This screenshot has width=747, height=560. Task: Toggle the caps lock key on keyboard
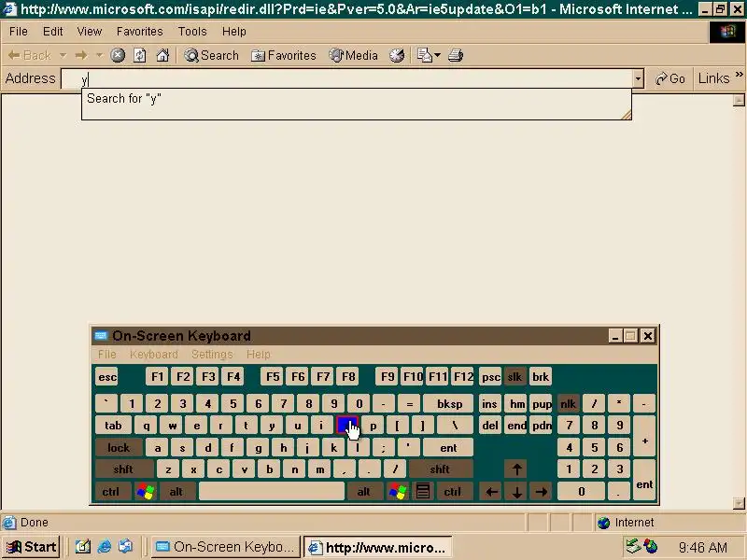pos(119,448)
